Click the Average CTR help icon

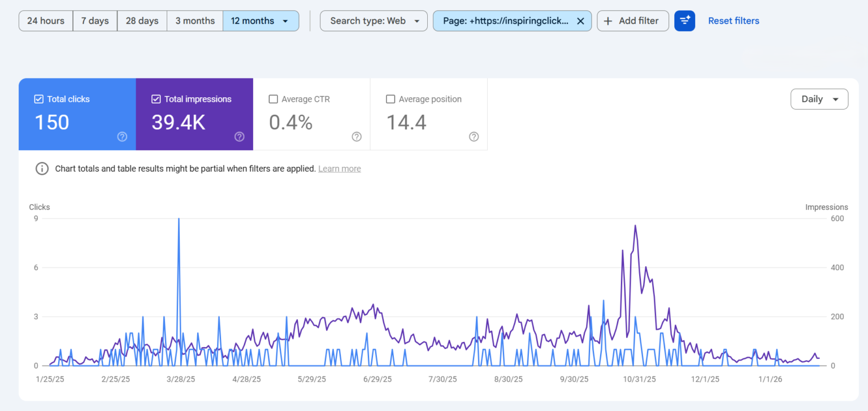coord(357,136)
